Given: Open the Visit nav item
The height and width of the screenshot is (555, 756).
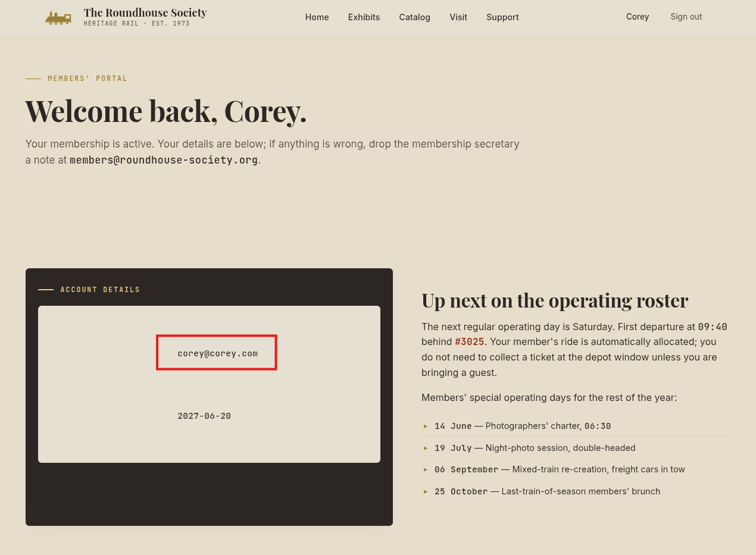Looking at the screenshot, I should pyautogui.click(x=458, y=17).
